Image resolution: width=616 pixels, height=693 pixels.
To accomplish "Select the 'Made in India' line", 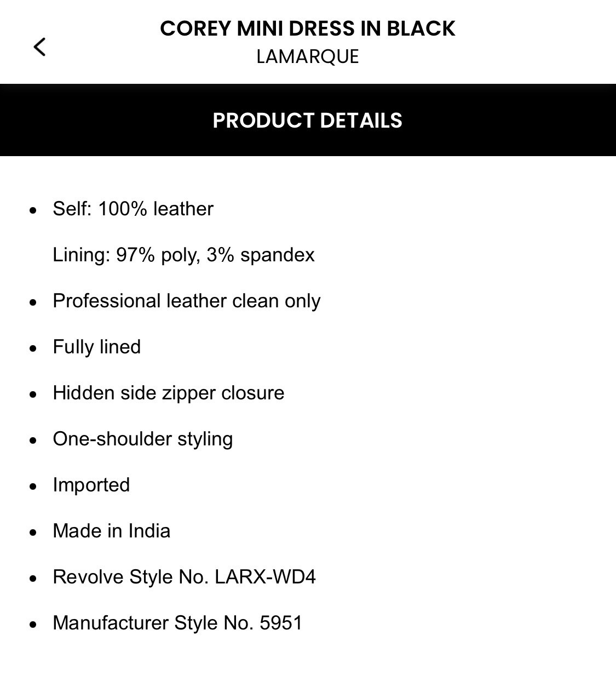I will coord(111,531).
